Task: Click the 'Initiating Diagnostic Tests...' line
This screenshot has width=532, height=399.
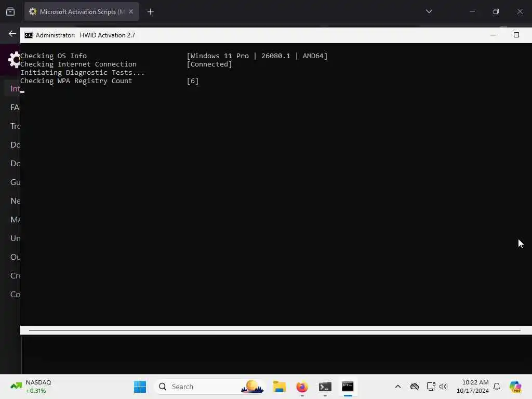Action: click(x=83, y=73)
